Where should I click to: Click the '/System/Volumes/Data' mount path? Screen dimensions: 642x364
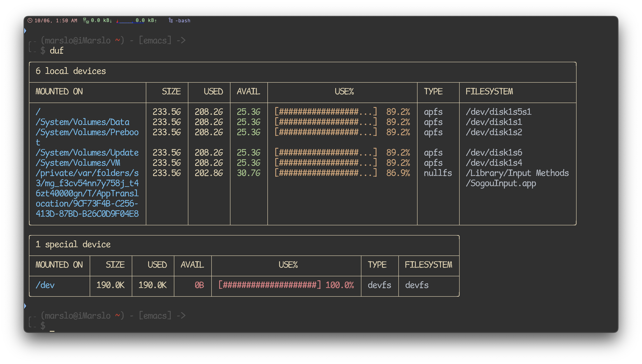82,122
